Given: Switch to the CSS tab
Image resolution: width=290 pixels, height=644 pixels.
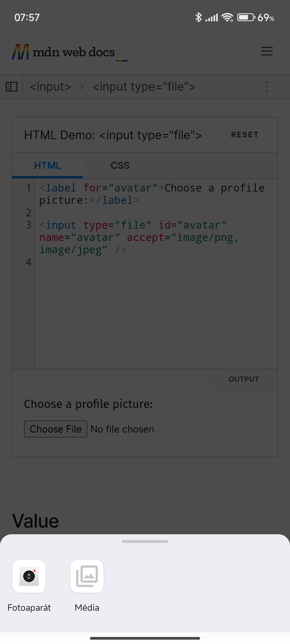Looking at the screenshot, I should click(x=120, y=165).
